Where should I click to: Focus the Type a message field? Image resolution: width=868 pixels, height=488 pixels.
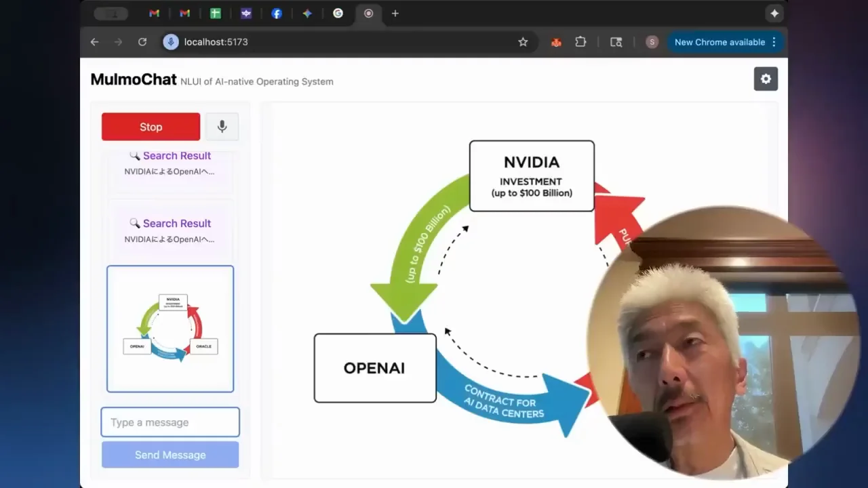170,422
